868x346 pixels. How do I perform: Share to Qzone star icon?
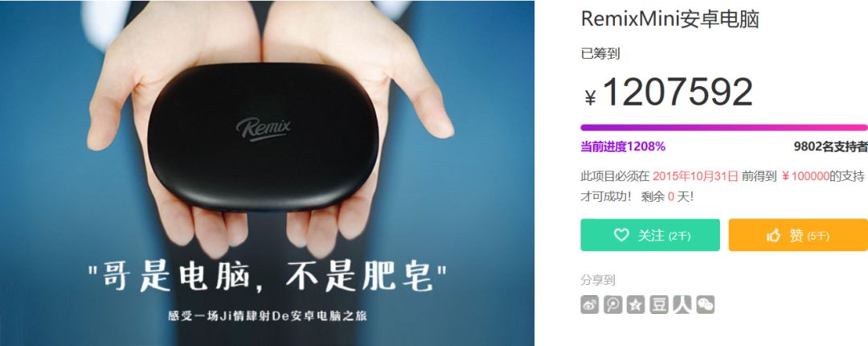[x=636, y=304]
